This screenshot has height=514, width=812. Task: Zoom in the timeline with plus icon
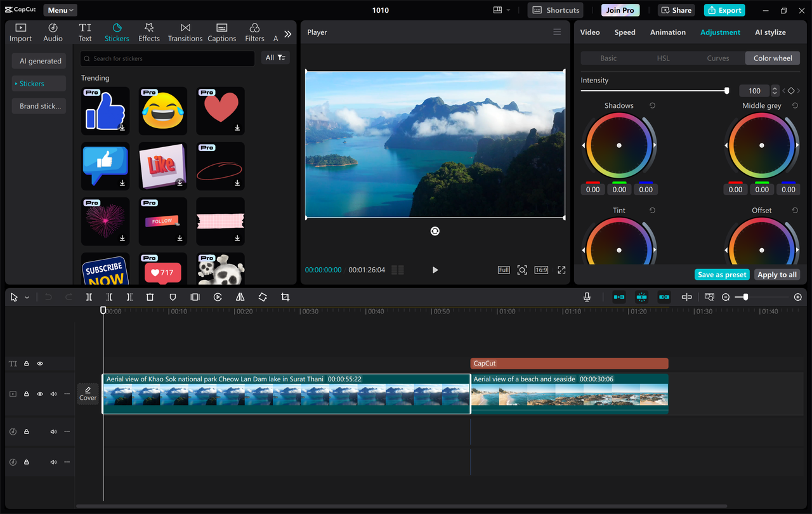(x=798, y=297)
